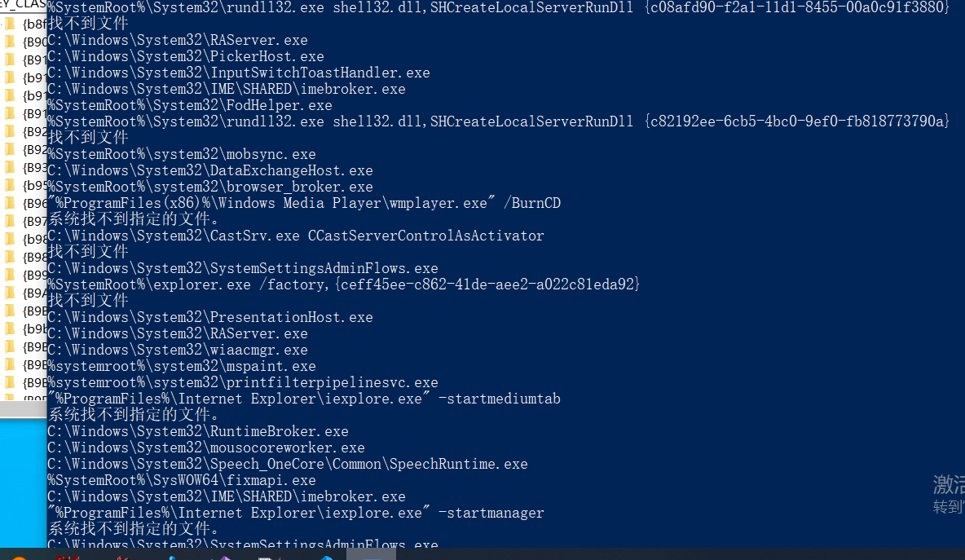The image size is (965, 560).
Task: Click the folder icon beside lowercase {b95
Action: (10, 185)
